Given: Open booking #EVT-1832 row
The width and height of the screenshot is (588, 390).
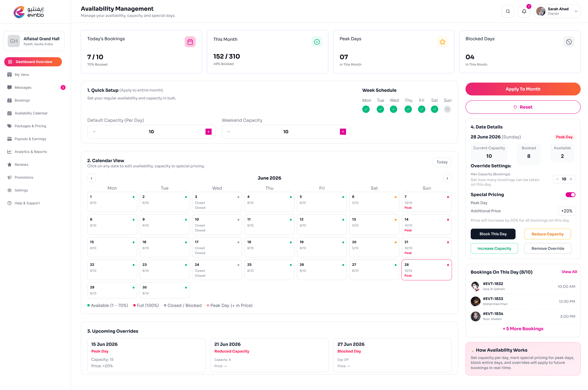Looking at the screenshot, I should tap(523, 287).
